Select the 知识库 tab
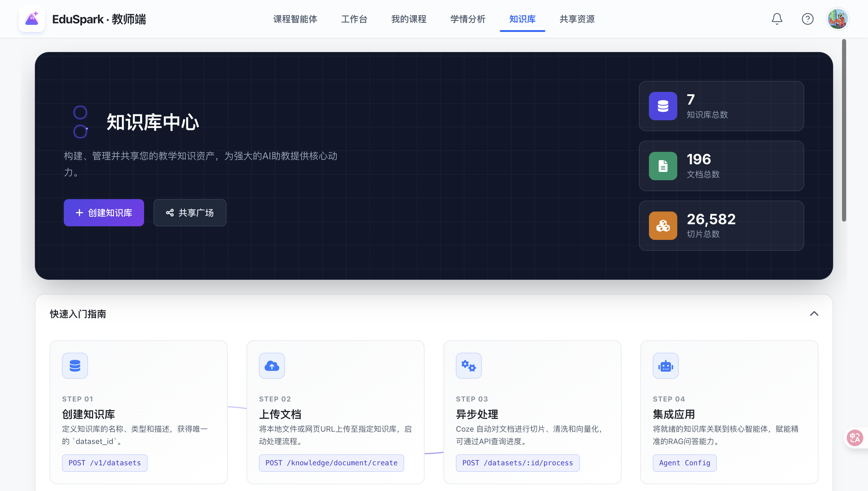 (522, 19)
